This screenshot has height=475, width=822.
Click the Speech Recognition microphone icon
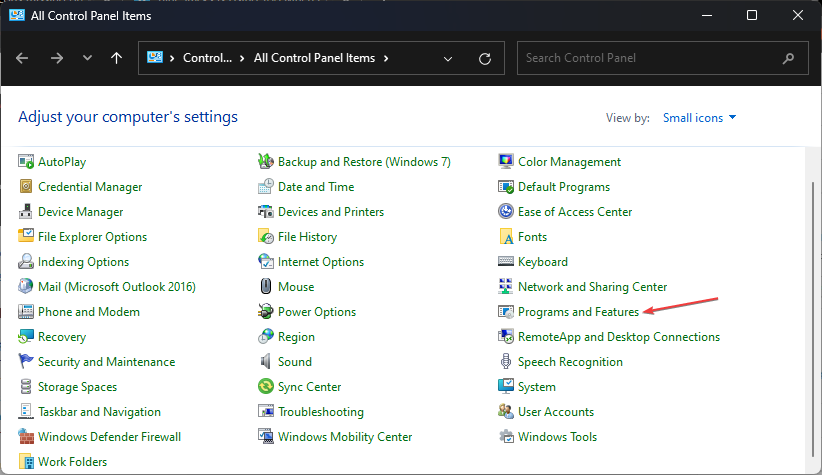pyautogui.click(x=506, y=362)
